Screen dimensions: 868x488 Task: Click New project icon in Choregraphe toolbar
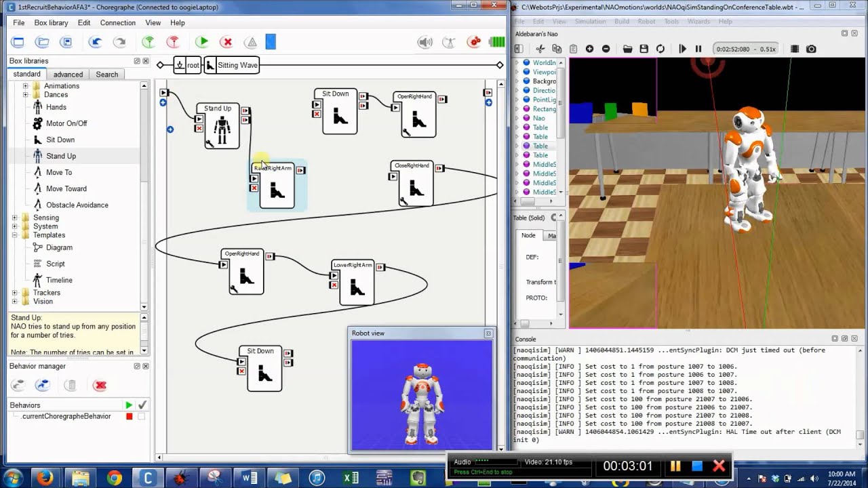(18, 42)
